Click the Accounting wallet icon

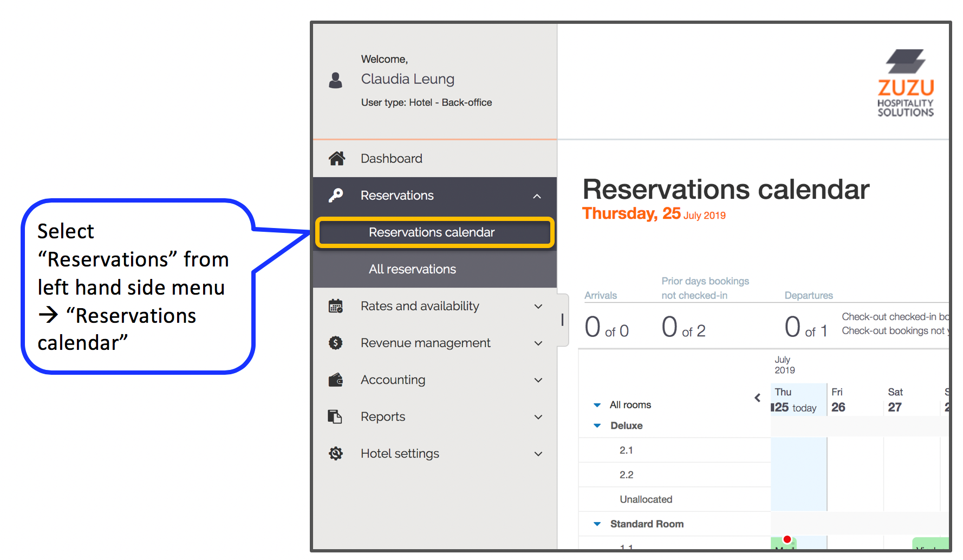pyautogui.click(x=336, y=380)
